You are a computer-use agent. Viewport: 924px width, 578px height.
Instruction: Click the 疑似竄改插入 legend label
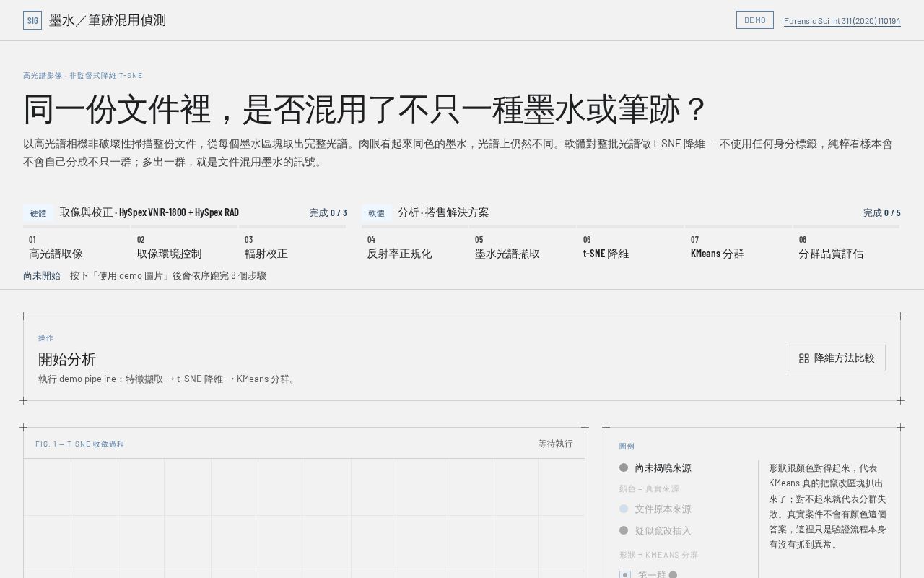(663, 531)
